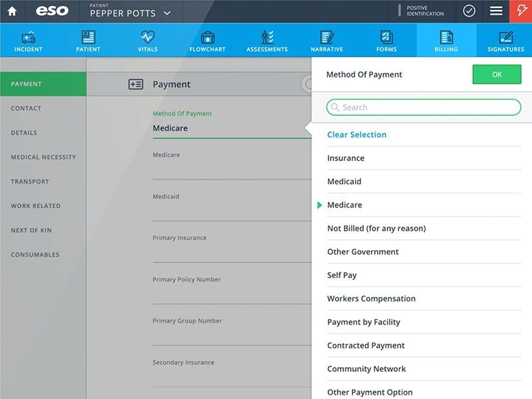Click the Signatures pen icon
The height and width of the screenshot is (399, 532).
505,39
